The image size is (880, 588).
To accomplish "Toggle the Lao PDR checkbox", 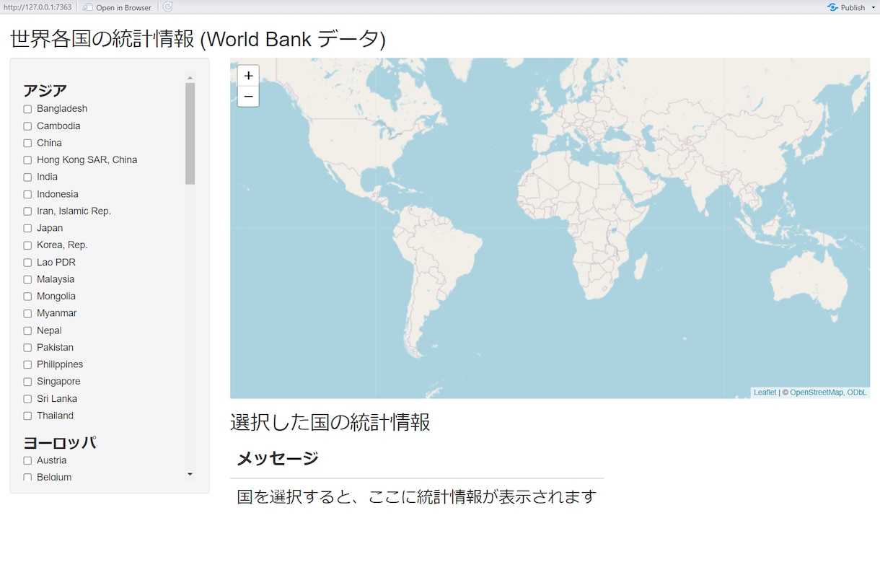I will [x=27, y=263].
